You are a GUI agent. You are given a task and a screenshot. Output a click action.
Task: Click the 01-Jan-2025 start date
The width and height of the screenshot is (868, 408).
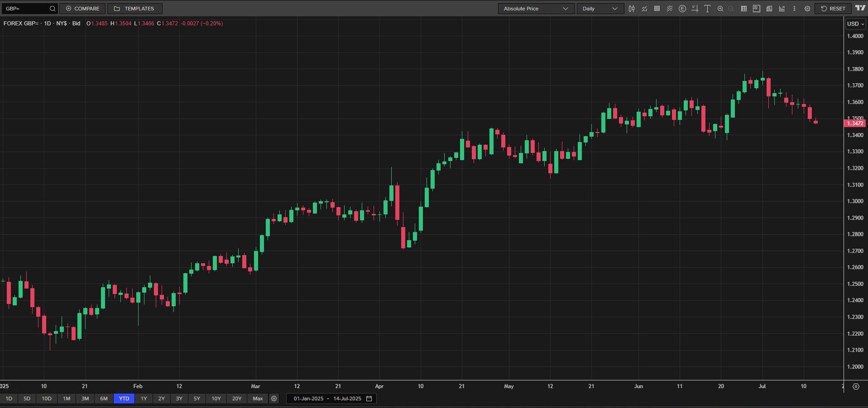click(309, 399)
